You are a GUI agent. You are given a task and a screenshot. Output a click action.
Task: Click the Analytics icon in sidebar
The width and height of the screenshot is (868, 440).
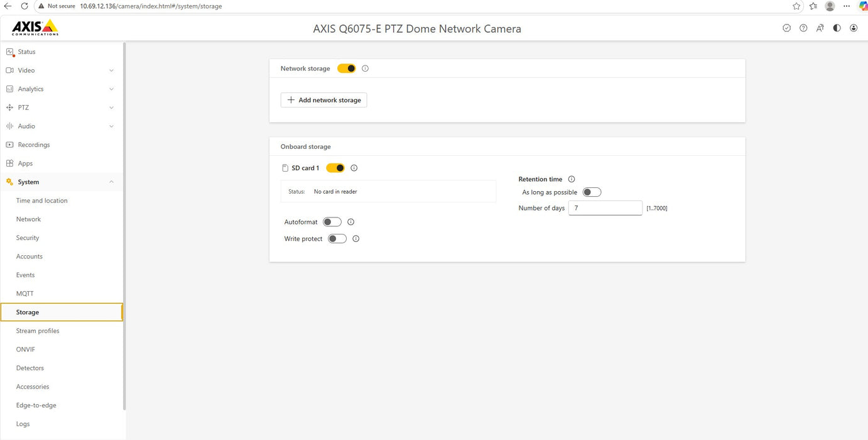click(x=9, y=89)
